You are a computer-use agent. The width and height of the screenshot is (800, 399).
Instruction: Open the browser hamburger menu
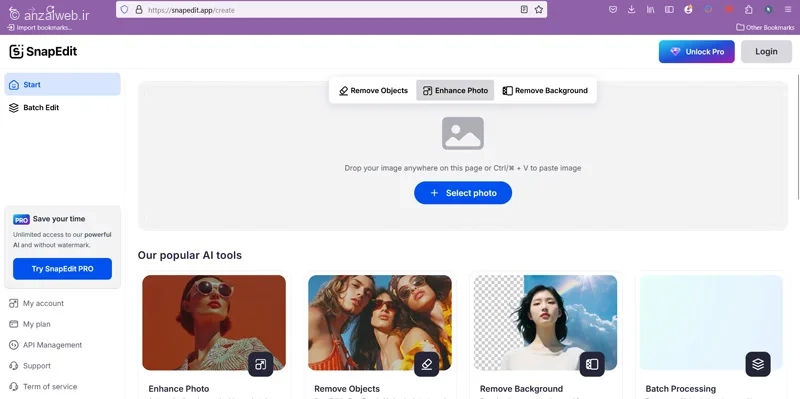click(788, 9)
